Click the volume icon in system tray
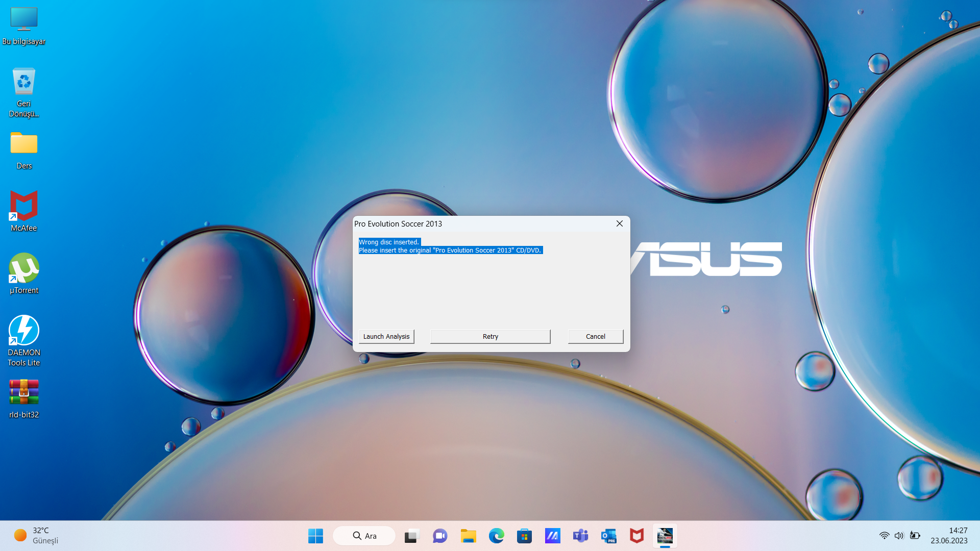980x551 pixels. [899, 536]
